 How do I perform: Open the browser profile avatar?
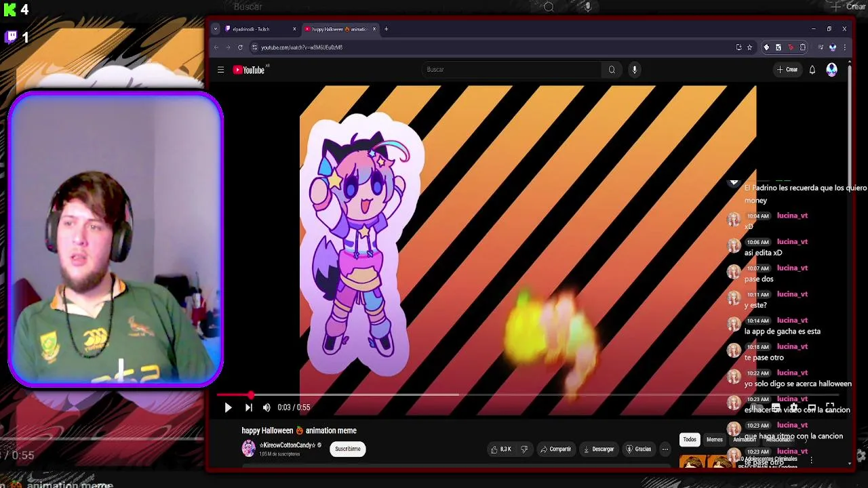tap(833, 47)
